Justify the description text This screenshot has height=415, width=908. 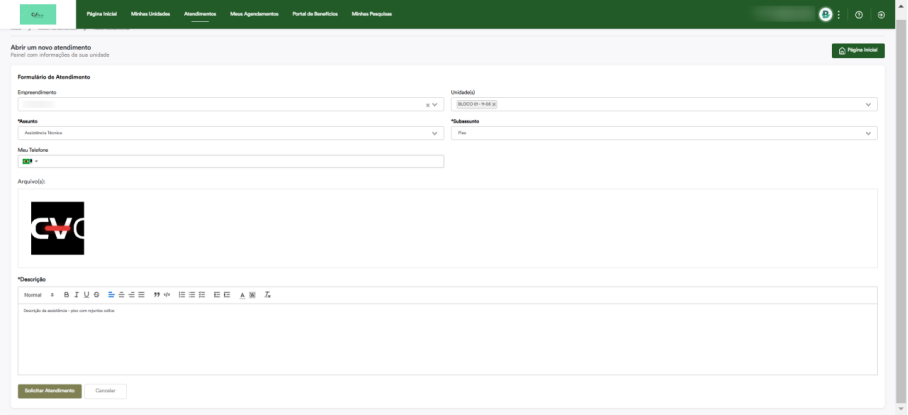141,295
